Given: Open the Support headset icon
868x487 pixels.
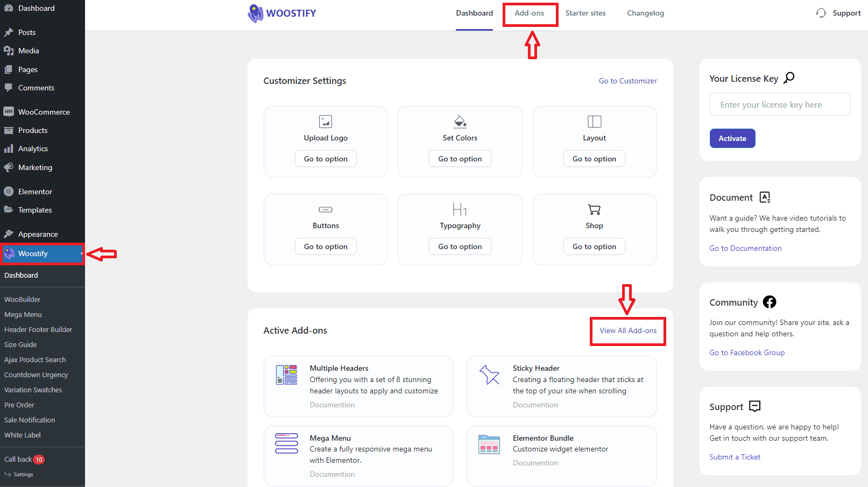Looking at the screenshot, I should click(821, 12).
